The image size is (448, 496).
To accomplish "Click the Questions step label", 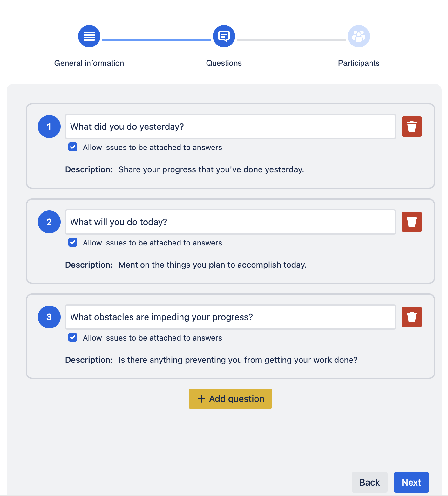I will point(224,63).
